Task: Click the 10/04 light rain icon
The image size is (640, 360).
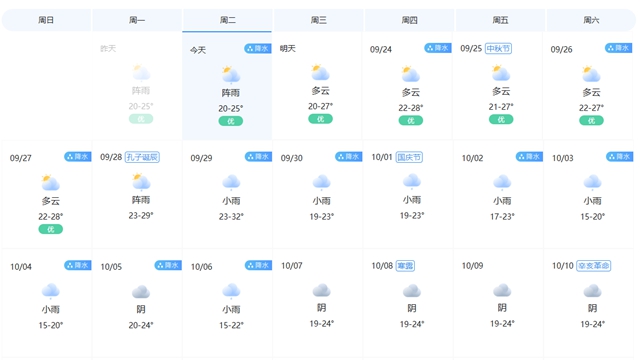Action: 51,291
